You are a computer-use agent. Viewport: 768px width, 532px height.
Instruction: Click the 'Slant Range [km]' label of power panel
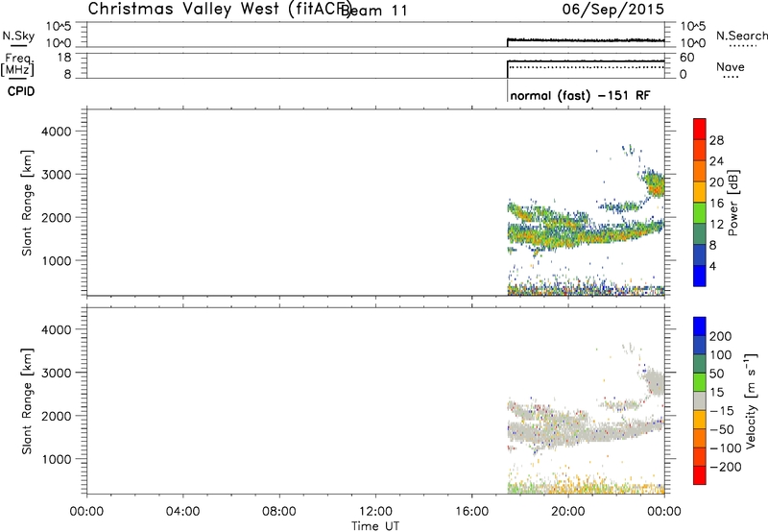[x=27, y=203]
